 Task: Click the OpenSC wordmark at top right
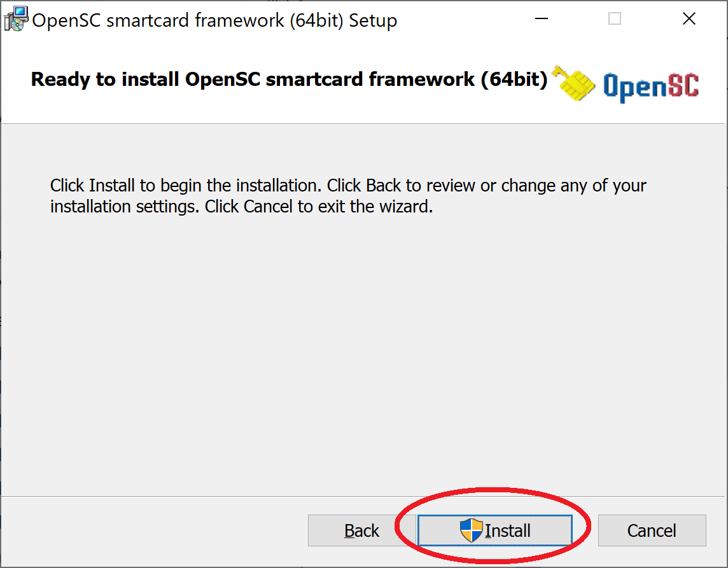click(x=650, y=83)
